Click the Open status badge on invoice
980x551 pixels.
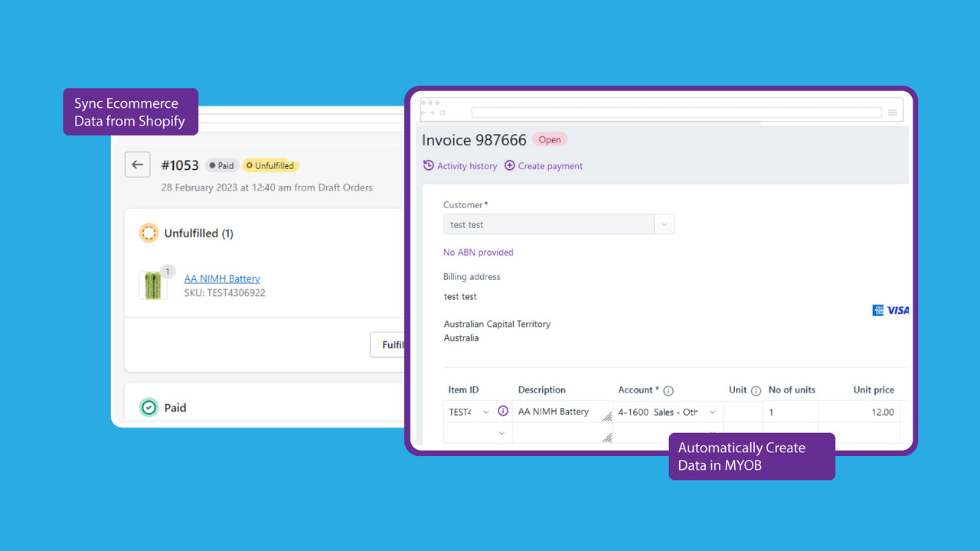pyautogui.click(x=550, y=139)
